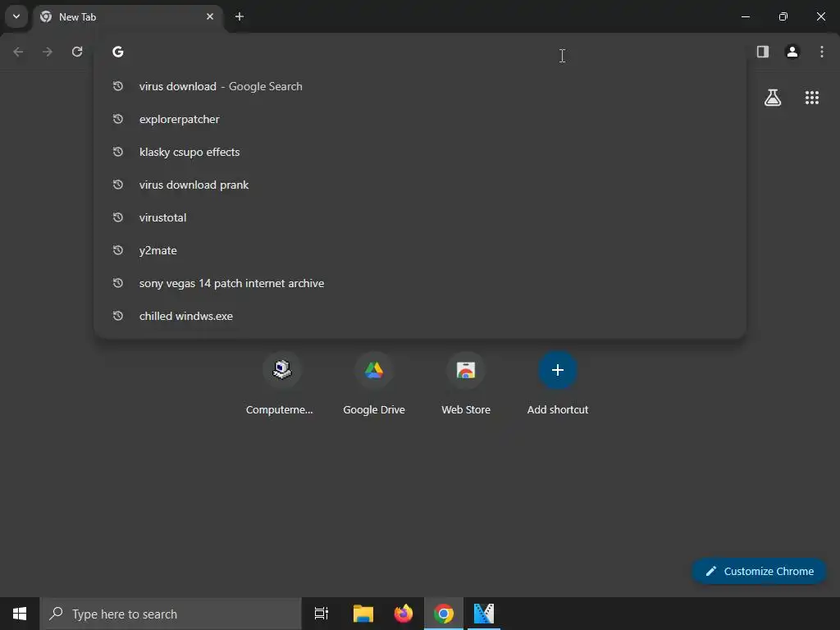Select 'virus download - Google Search' suggestion
Image resolution: width=840 pixels, height=630 pixels.
click(x=420, y=86)
